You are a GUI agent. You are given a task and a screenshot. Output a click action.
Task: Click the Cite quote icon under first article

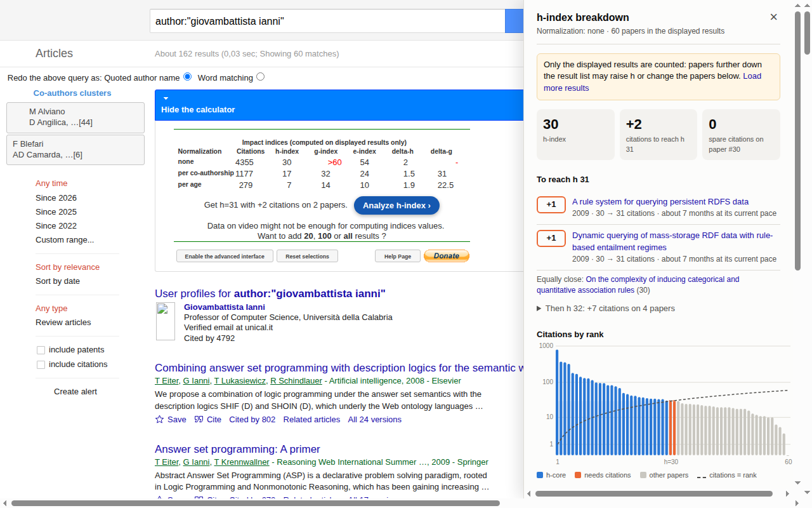tap(199, 420)
